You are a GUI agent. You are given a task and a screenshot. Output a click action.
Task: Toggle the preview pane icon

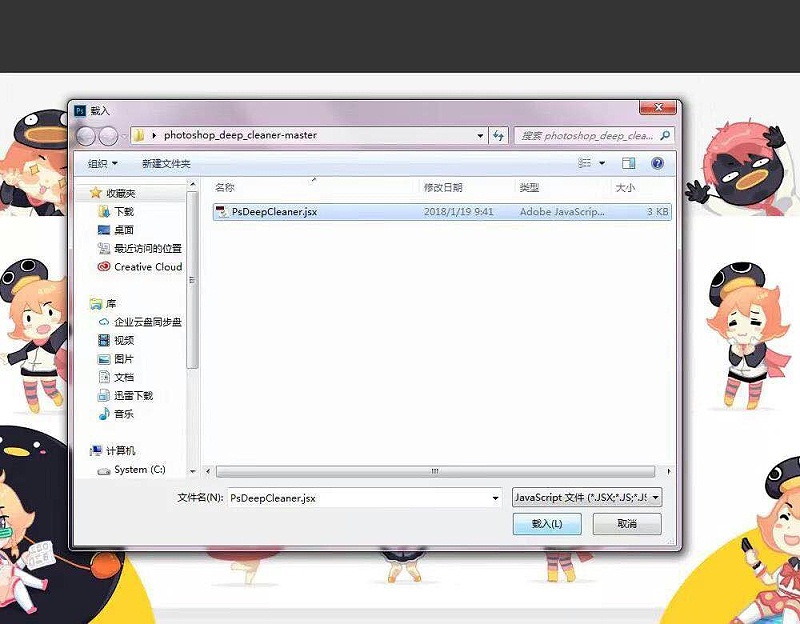(628, 163)
